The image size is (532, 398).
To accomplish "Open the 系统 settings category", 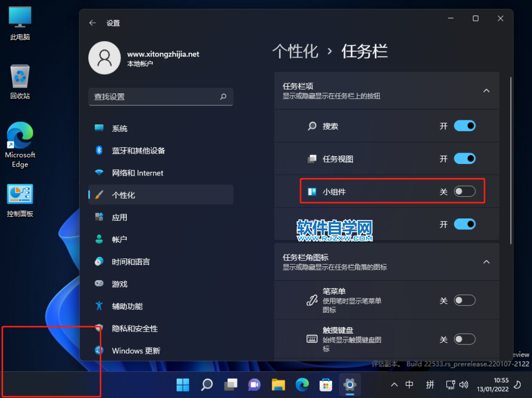I will coord(161,128).
